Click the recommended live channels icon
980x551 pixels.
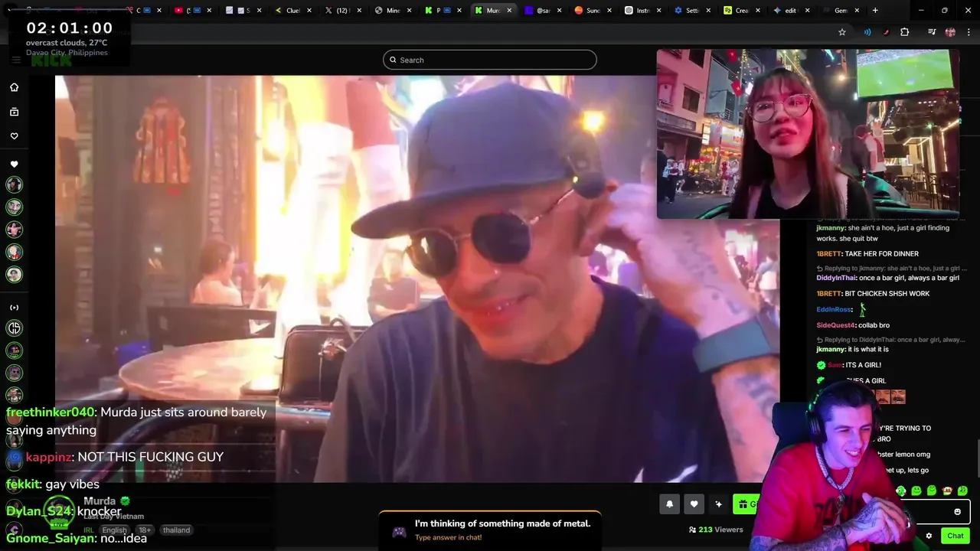point(14,308)
